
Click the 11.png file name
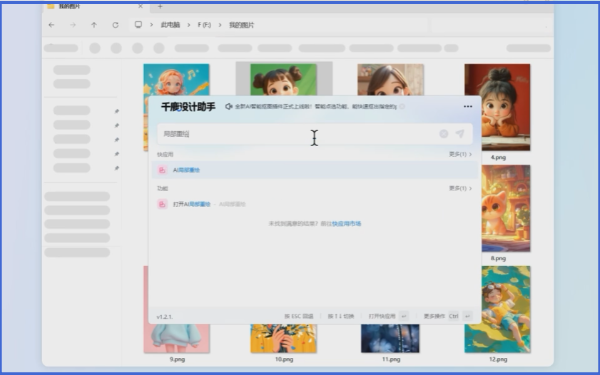pyautogui.click(x=391, y=359)
